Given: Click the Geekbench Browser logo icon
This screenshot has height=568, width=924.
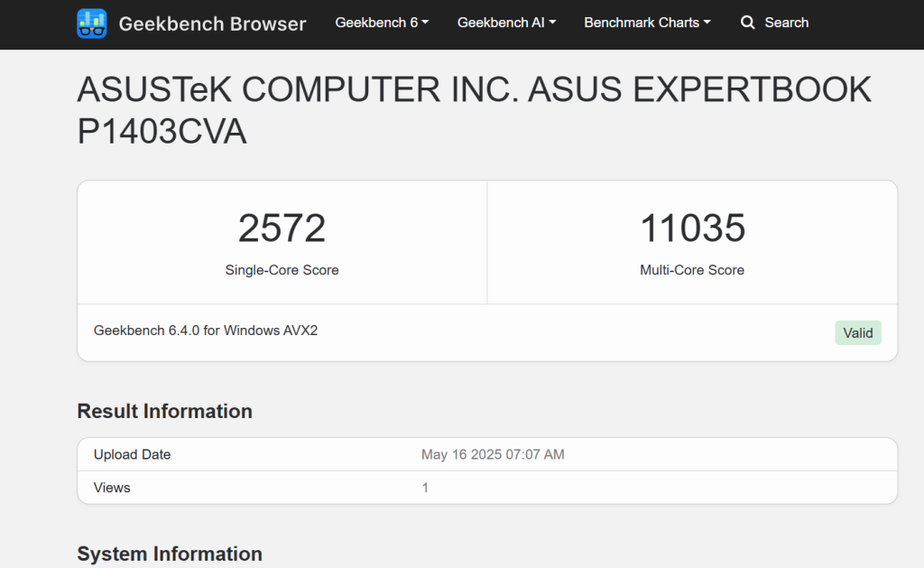Looking at the screenshot, I should click(x=90, y=23).
